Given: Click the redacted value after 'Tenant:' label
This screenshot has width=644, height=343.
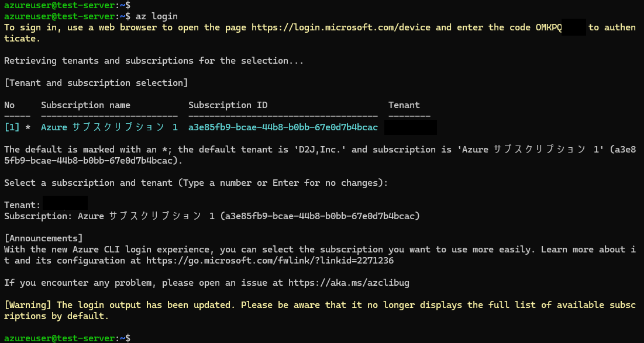Looking at the screenshot, I should pyautogui.click(x=65, y=203).
